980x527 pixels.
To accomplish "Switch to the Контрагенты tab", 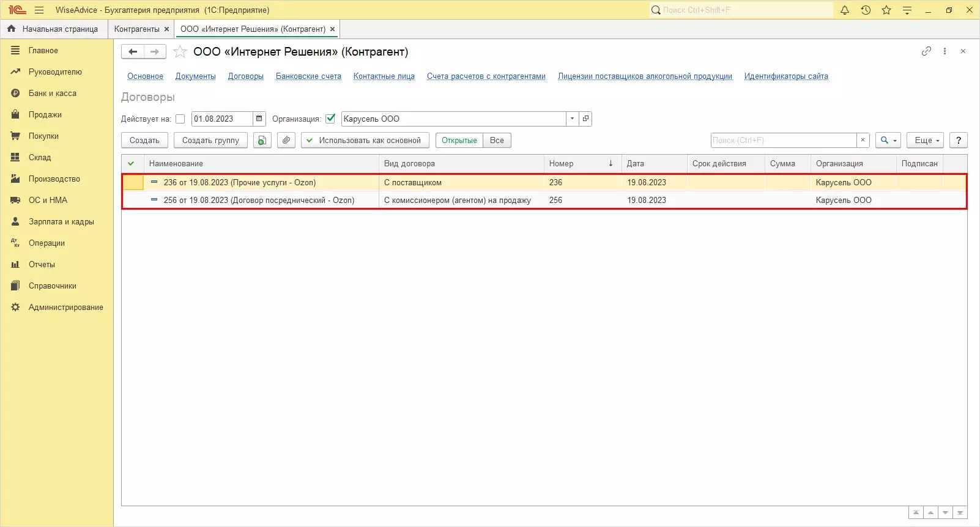I will pyautogui.click(x=136, y=29).
